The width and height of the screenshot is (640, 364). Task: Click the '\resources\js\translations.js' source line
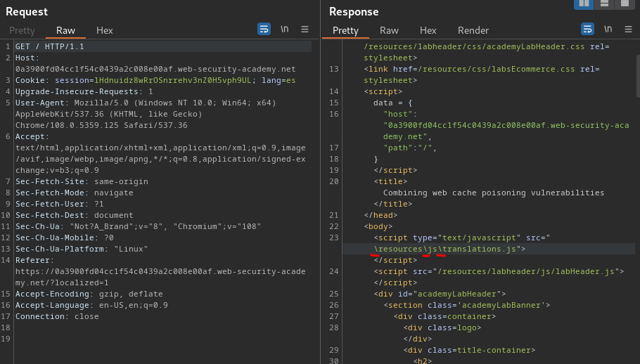449,249
